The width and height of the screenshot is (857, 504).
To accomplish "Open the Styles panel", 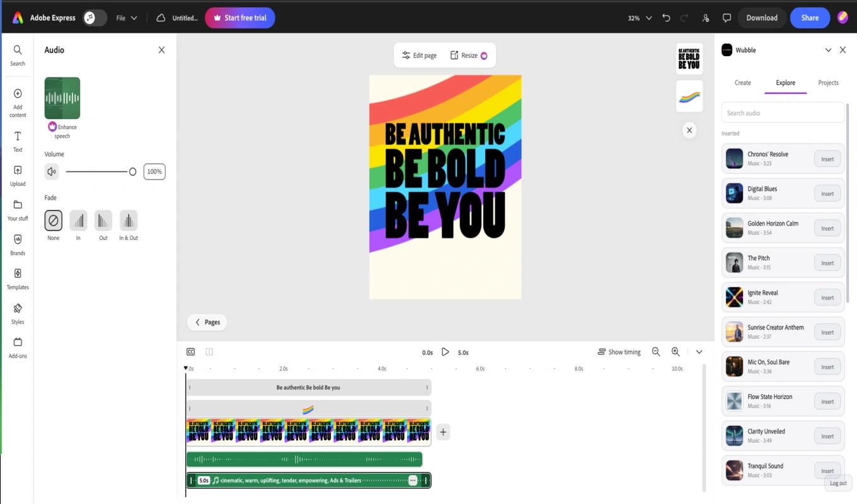I will [x=18, y=314].
